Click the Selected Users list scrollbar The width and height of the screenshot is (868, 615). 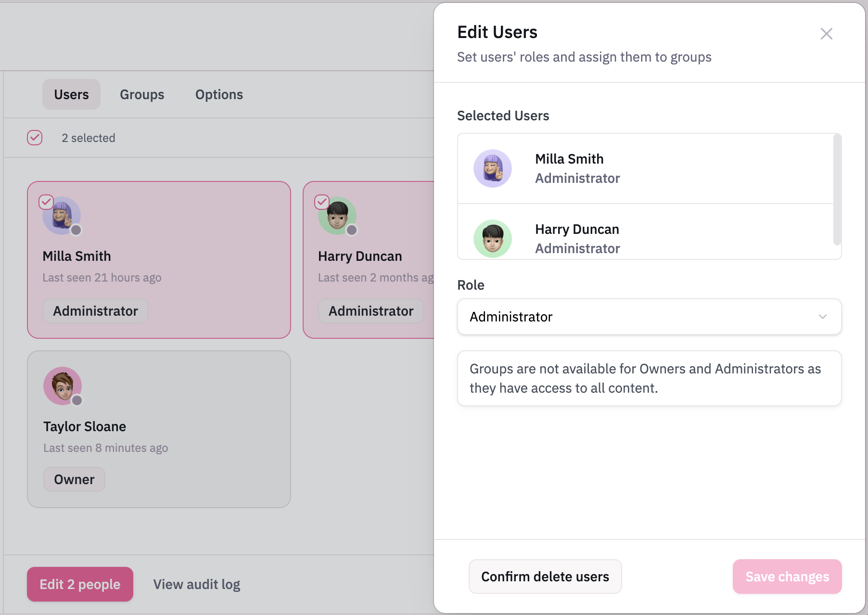click(x=837, y=190)
